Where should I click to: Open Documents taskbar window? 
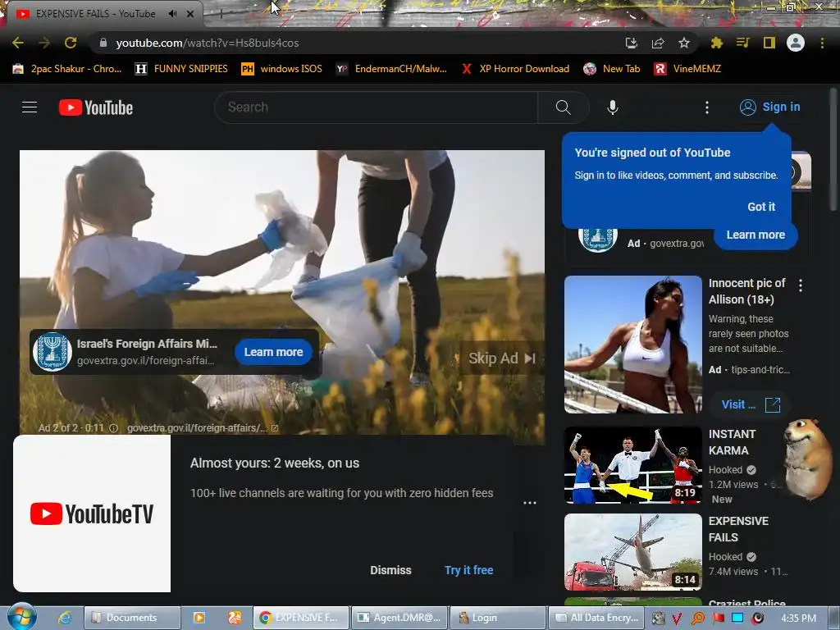tap(132, 618)
